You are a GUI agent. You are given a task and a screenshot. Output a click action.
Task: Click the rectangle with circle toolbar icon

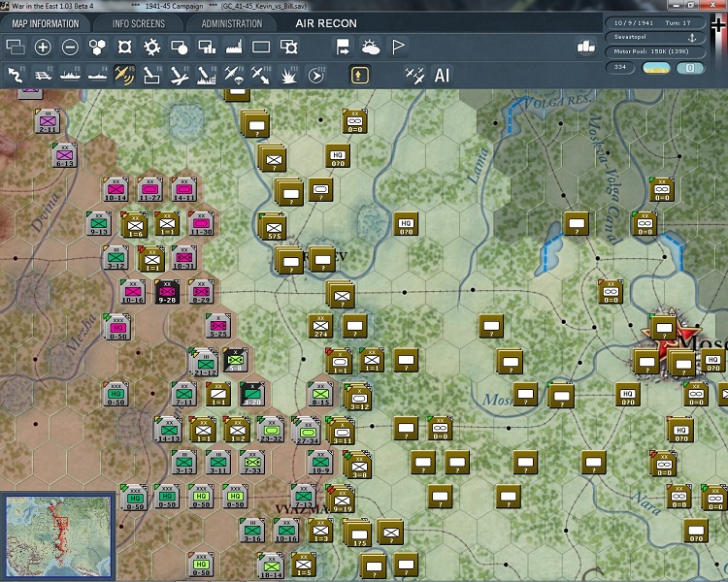click(180, 47)
